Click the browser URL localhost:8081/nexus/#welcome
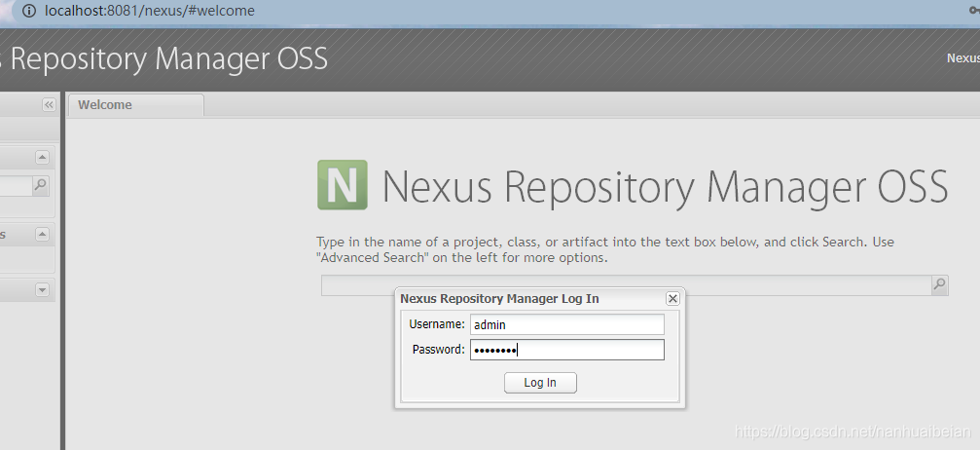980x450 pixels. point(149,11)
